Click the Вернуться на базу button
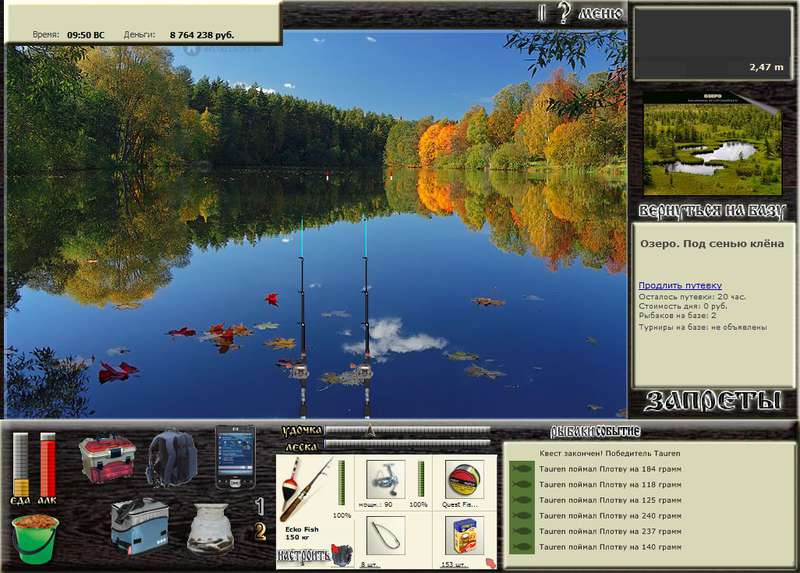The width and height of the screenshot is (800, 573). pyautogui.click(x=712, y=211)
